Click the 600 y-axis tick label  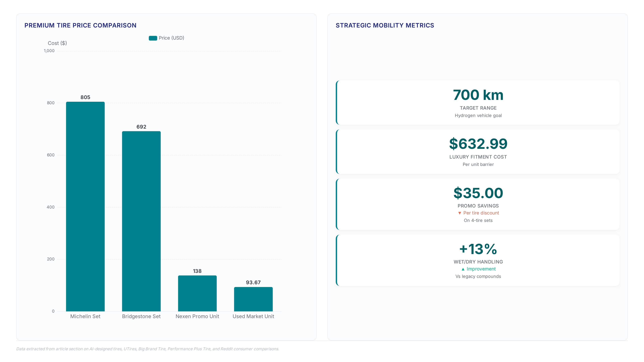click(x=50, y=155)
